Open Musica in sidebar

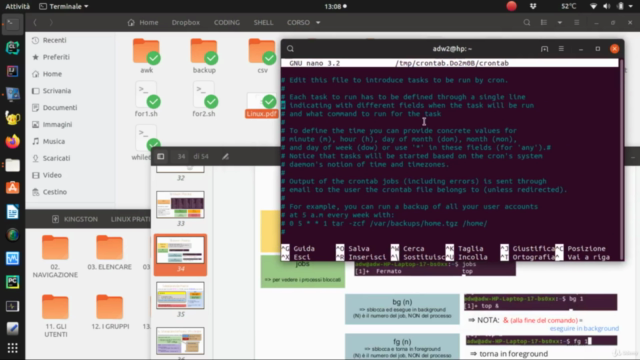53,141
